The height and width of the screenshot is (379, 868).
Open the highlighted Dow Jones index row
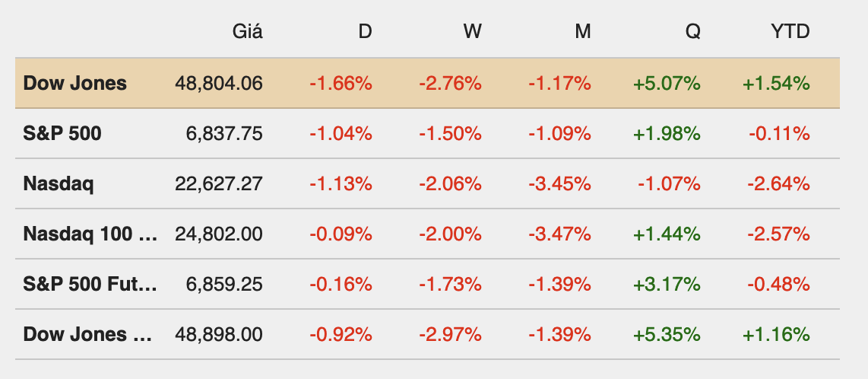point(75,83)
